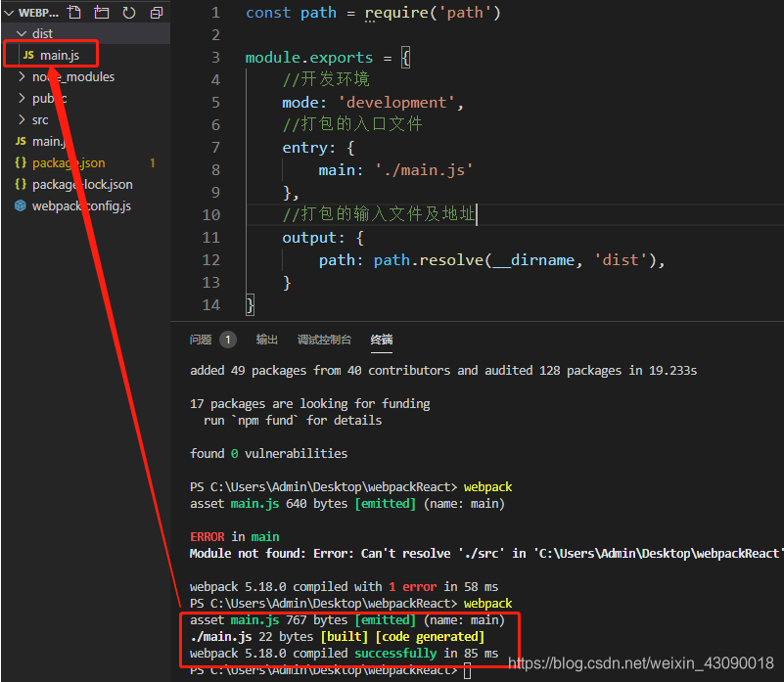Click './main.js' string on line 8
784x682 pixels.
[x=424, y=170]
